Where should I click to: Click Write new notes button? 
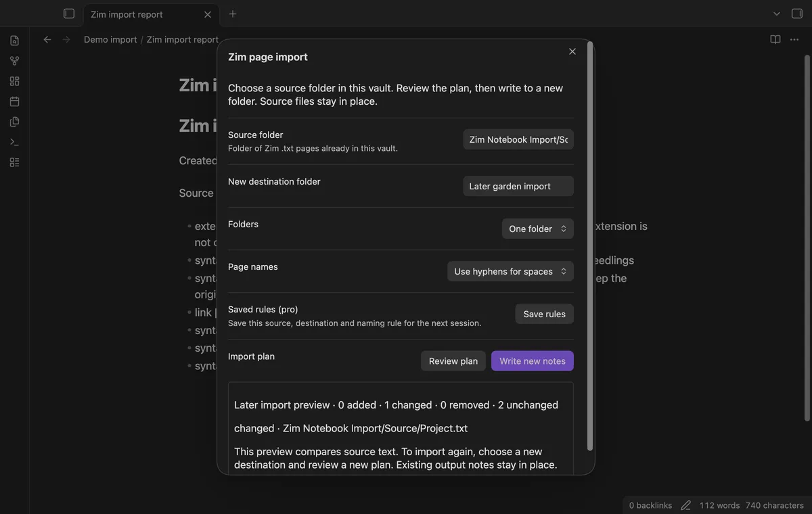[533, 360]
